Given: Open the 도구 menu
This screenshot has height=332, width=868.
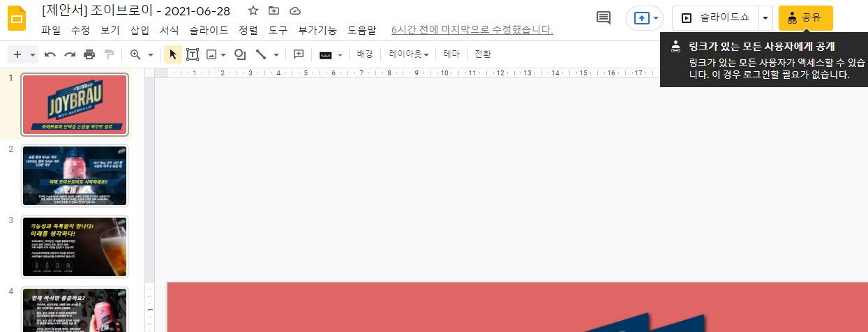Looking at the screenshot, I should coord(278,30).
